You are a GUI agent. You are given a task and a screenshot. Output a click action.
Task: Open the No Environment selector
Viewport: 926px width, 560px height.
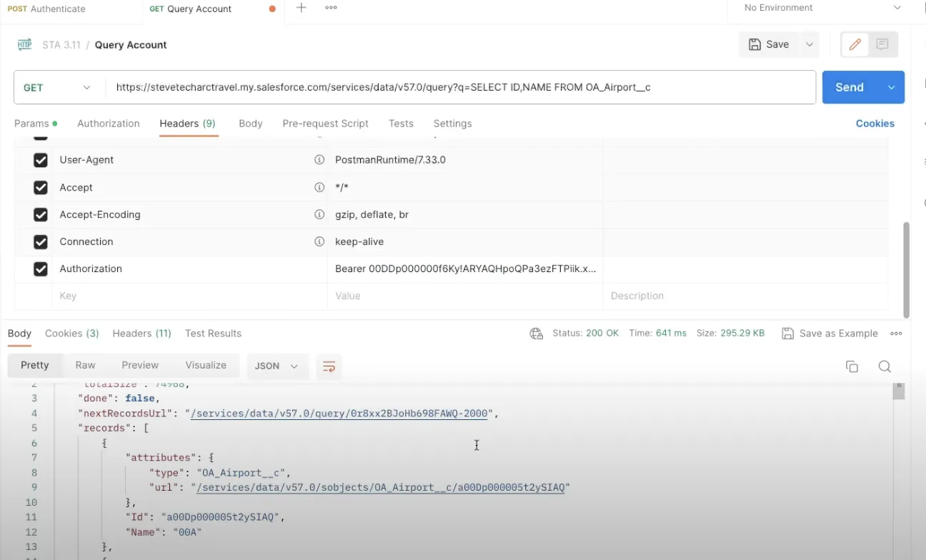tap(822, 8)
